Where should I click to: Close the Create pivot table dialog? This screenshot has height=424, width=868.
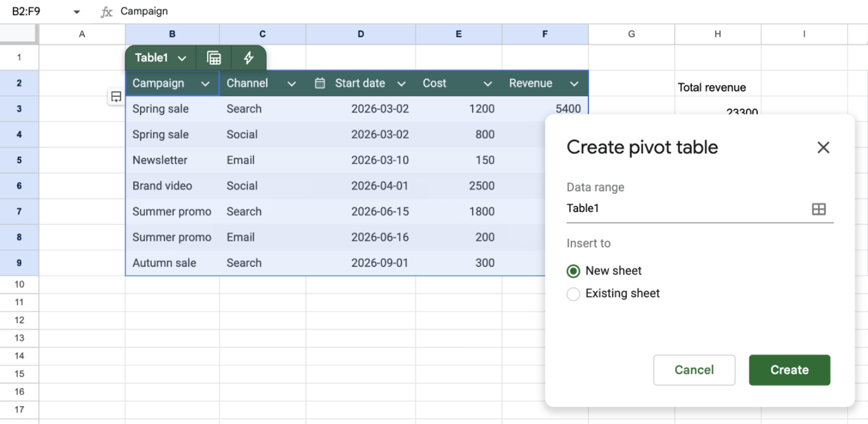[824, 147]
